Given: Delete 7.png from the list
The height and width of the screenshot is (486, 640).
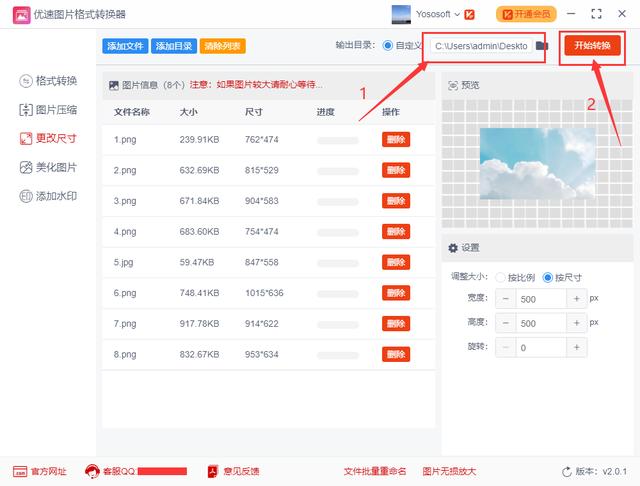Looking at the screenshot, I should coord(396,324).
